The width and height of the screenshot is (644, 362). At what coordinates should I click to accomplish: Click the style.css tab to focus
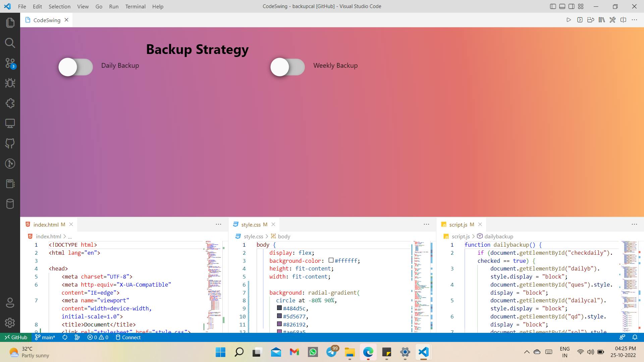(250, 225)
